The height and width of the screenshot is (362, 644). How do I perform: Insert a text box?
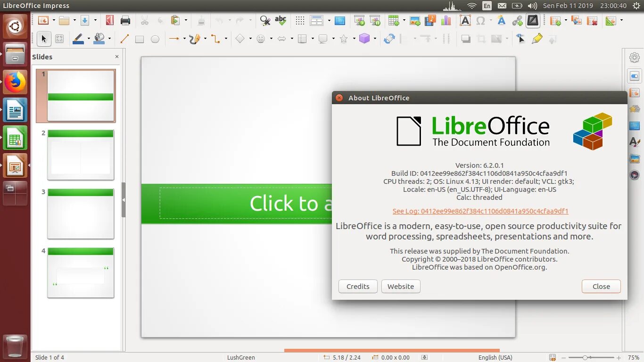(x=465, y=20)
